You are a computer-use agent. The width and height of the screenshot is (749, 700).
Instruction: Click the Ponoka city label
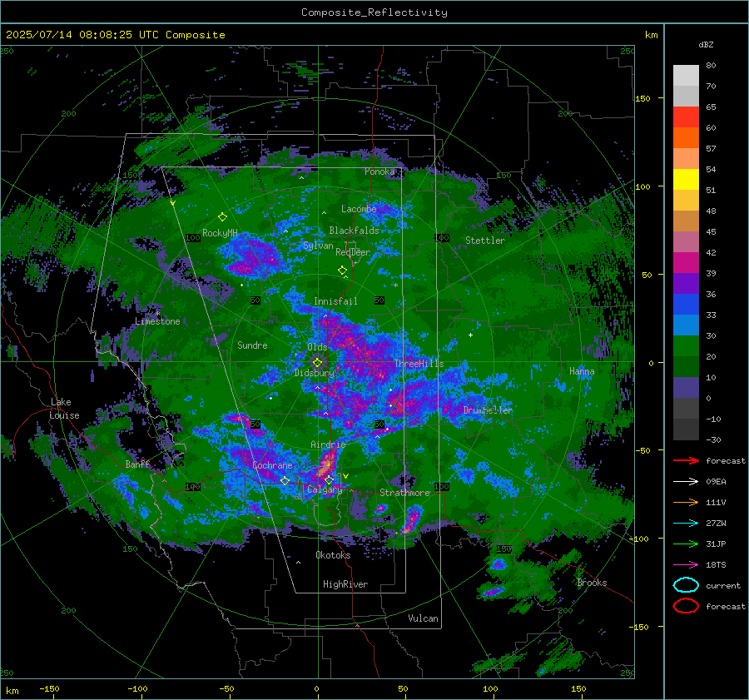coord(379,171)
